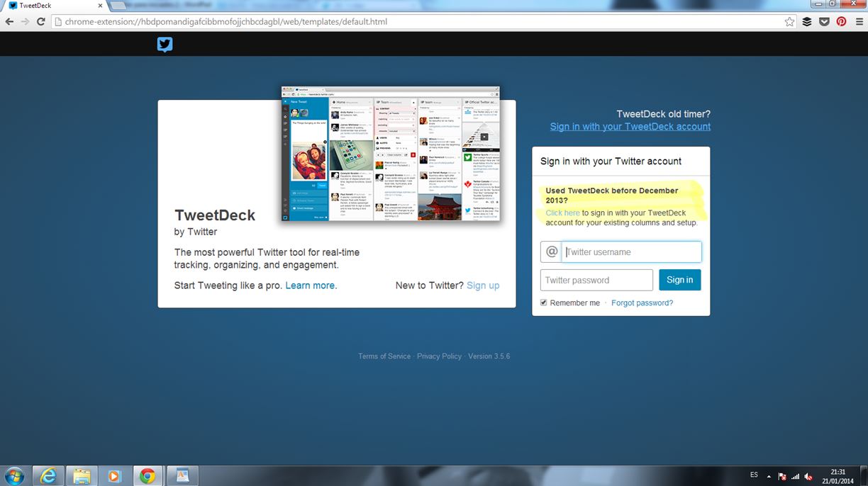Viewport: 868px width, 486px height.
Task: Toggle the Remember me checkbox
Action: (544, 303)
